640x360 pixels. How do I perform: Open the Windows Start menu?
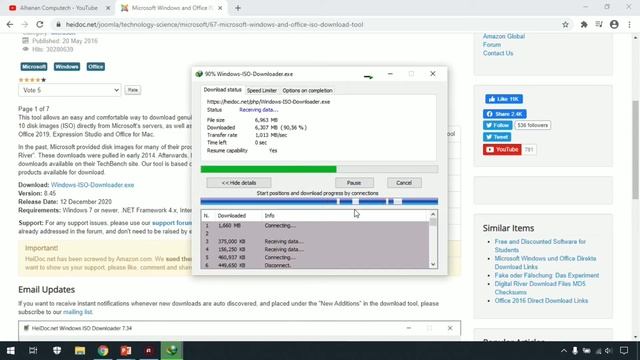[11, 351]
